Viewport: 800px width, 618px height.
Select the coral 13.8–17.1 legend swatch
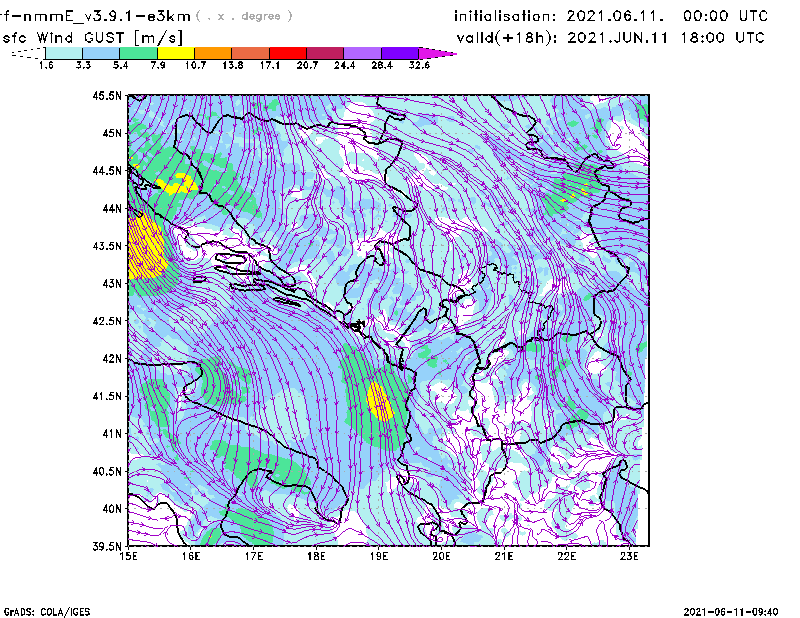pos(251,53)
